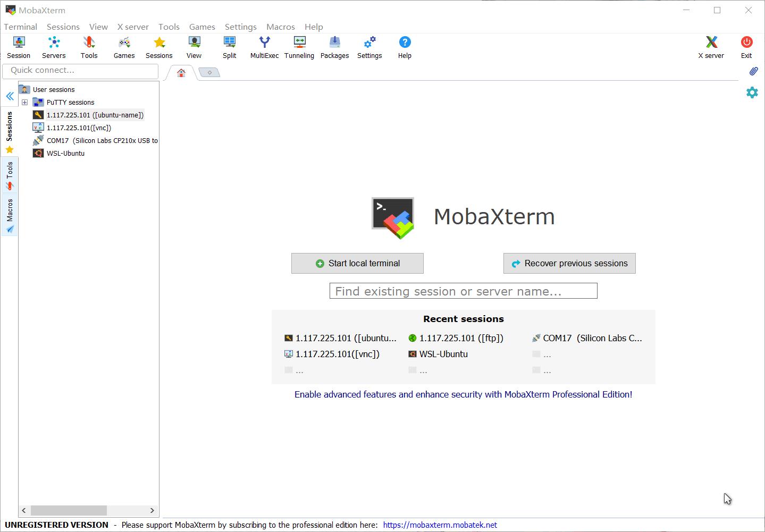Open the Settings gears toolbar icon
The width and height of the screenshot is (765, 532).
(369, 47)
